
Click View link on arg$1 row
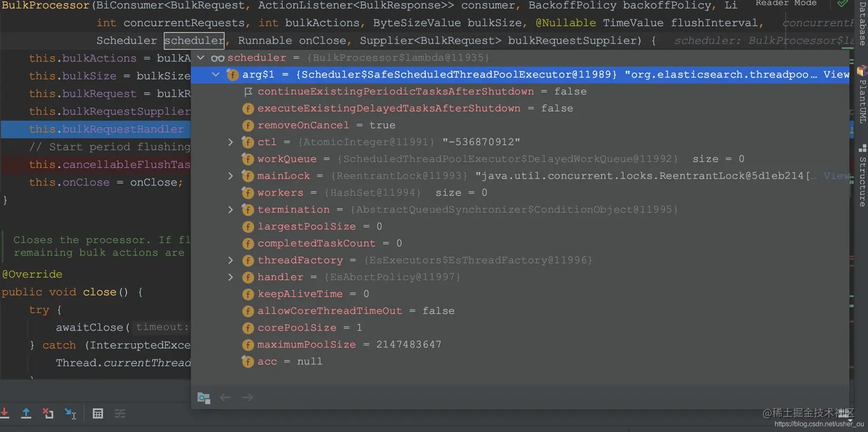[x=836, y=75]
